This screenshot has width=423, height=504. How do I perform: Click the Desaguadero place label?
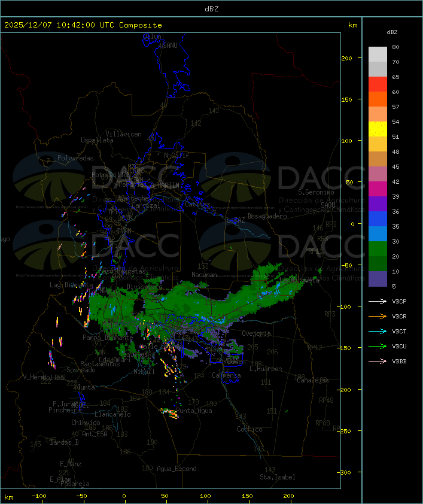point(267,216)
